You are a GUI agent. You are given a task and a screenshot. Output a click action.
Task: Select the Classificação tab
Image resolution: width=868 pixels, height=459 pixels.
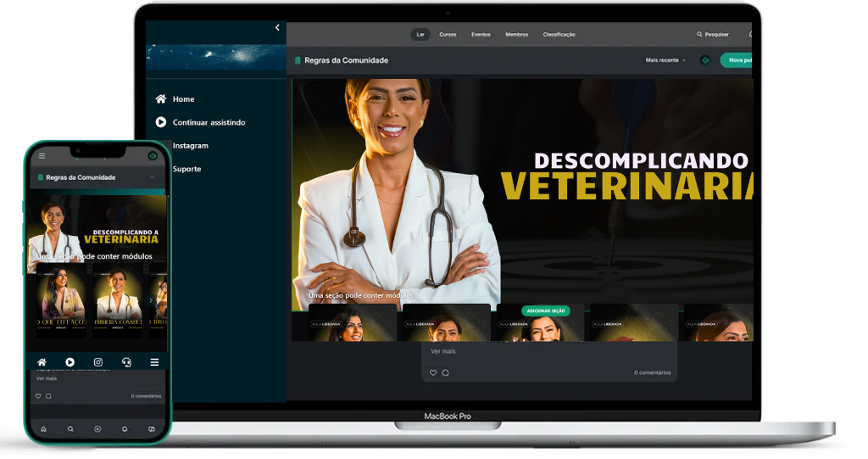[x=559, y=35]
